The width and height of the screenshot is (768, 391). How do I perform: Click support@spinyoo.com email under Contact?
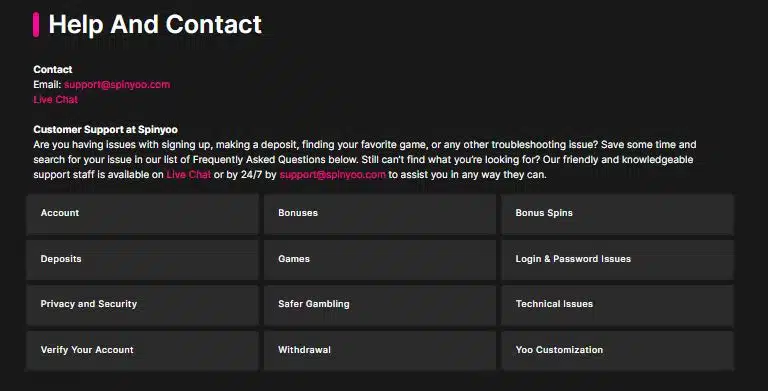[117, 84]
